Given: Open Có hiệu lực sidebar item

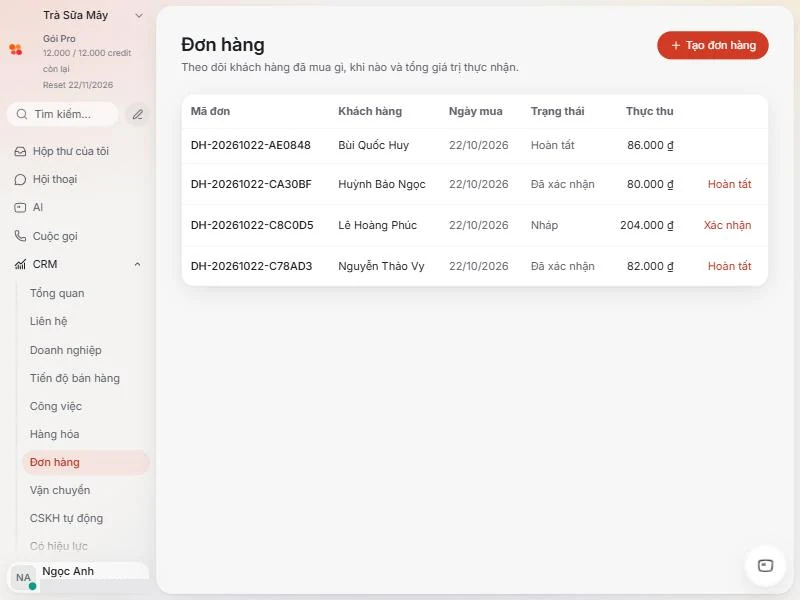Looking at the screenshot, I should [59, 546].
